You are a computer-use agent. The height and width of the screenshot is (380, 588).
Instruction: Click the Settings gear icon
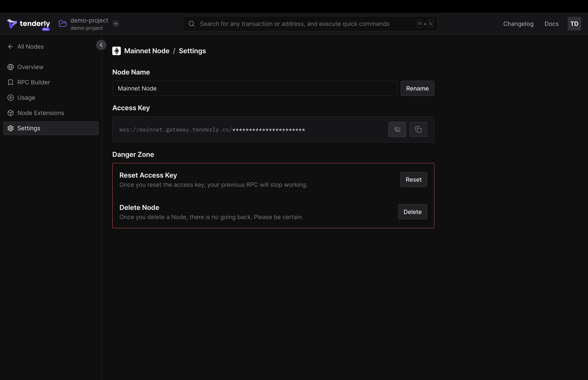[10, 128]
